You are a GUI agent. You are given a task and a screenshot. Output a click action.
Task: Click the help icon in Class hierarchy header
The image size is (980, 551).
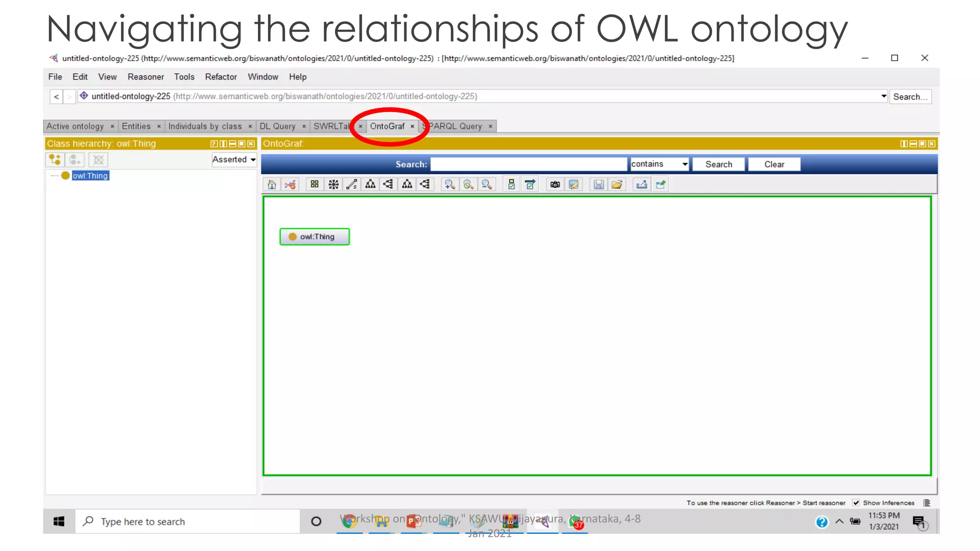214,143
